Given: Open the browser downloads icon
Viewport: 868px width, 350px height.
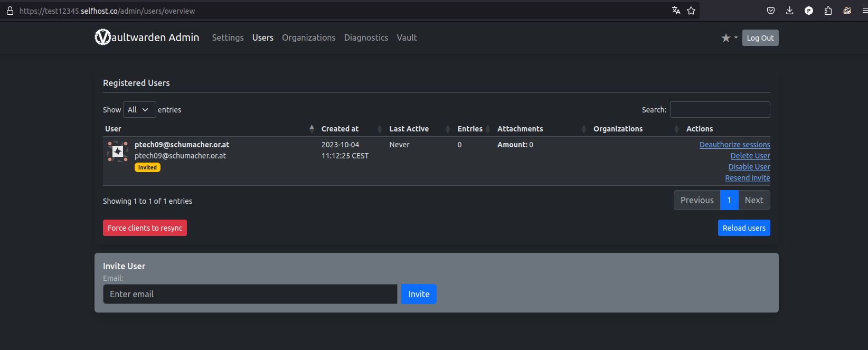Looking at the screenshot, I should 790,11.
